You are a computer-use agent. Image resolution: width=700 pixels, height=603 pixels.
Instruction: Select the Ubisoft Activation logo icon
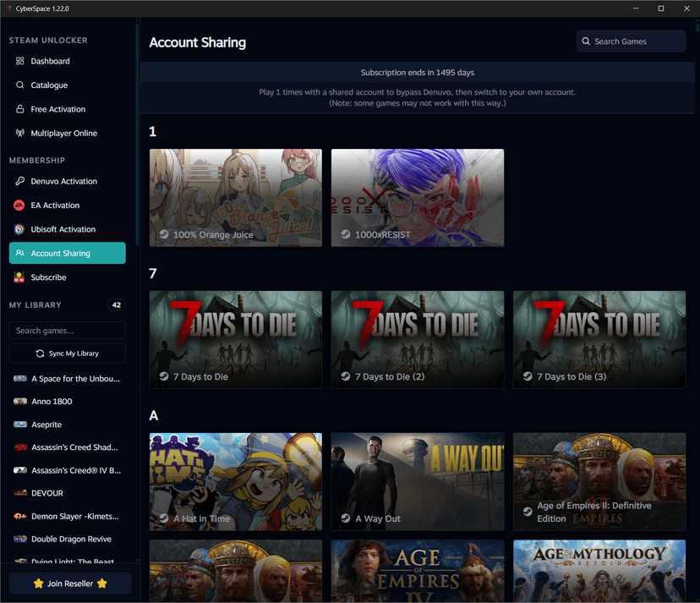click(20, 229)
